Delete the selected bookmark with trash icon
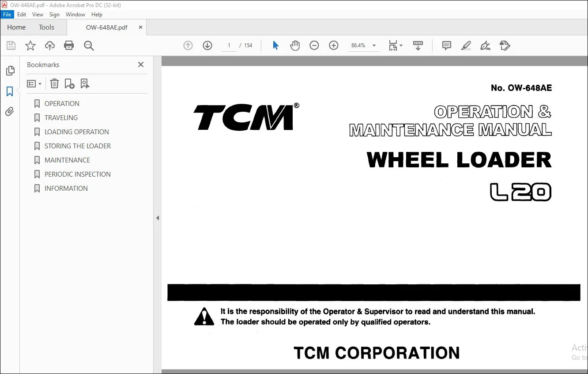This screenshot has height=374, width=588. 54,83
